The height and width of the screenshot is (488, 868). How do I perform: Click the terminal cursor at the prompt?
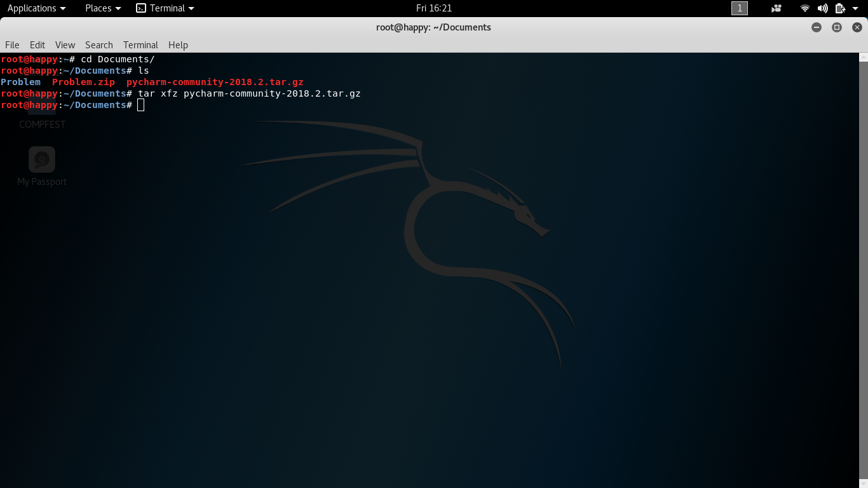pos(140,105)
